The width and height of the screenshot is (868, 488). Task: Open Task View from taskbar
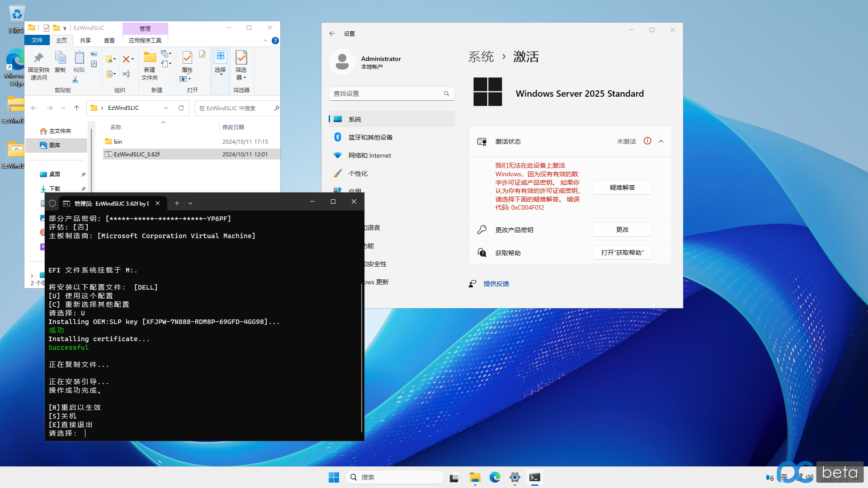[454, 477]
